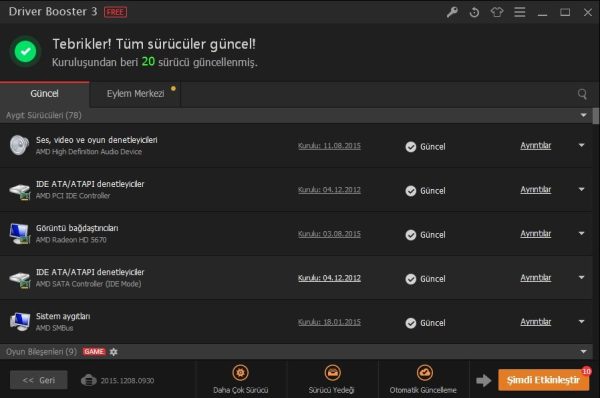Open Ayrıntılar link for AMD PCI IDE Controller
This screenshot has width=600, height=398.
point(536,189)
